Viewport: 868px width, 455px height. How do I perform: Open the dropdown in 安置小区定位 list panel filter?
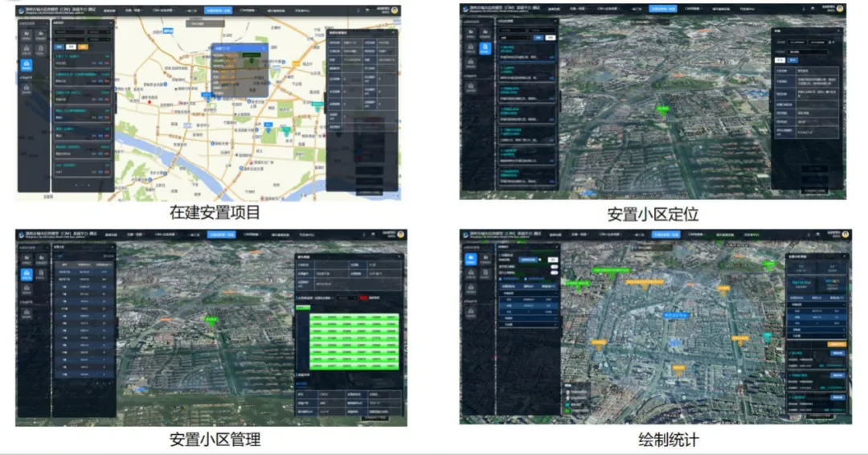pyautogui.click(x=515, y=37)
